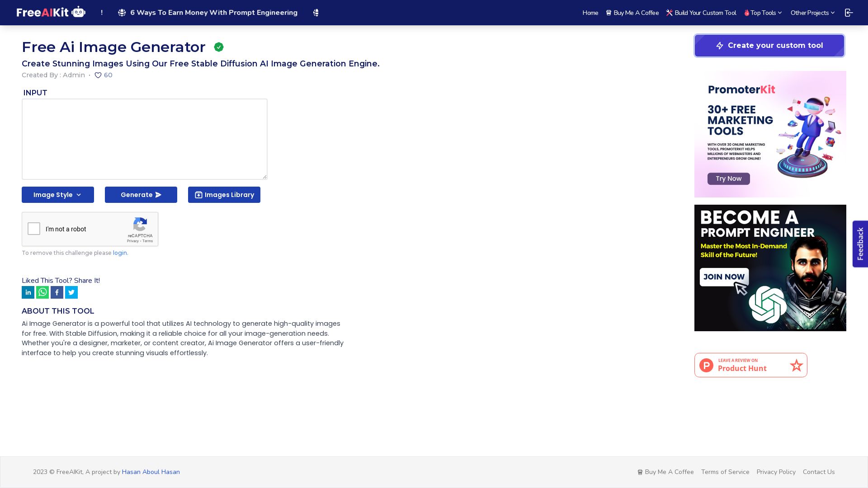This screenshot has height=488, width=868.
Task: Click Create your custom tool
Action: pyautogui.click(x=769, y=46)
